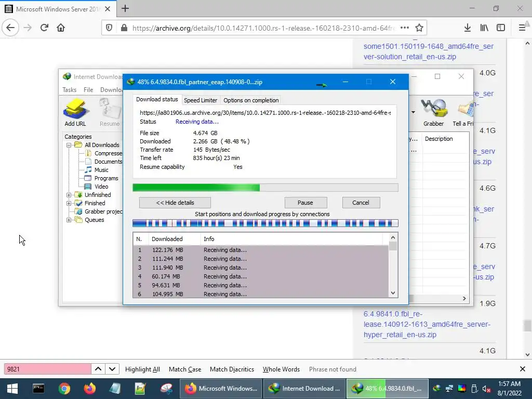Click the Description column header
532x399 pixels.
[438, 139]
